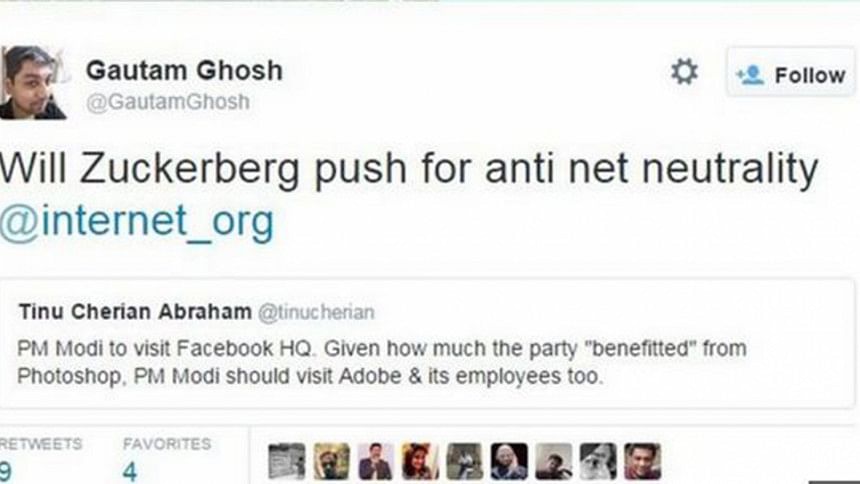860x484 pixels.
Task: Open Gautam Ghosh's profile photo
Action: 32,82
